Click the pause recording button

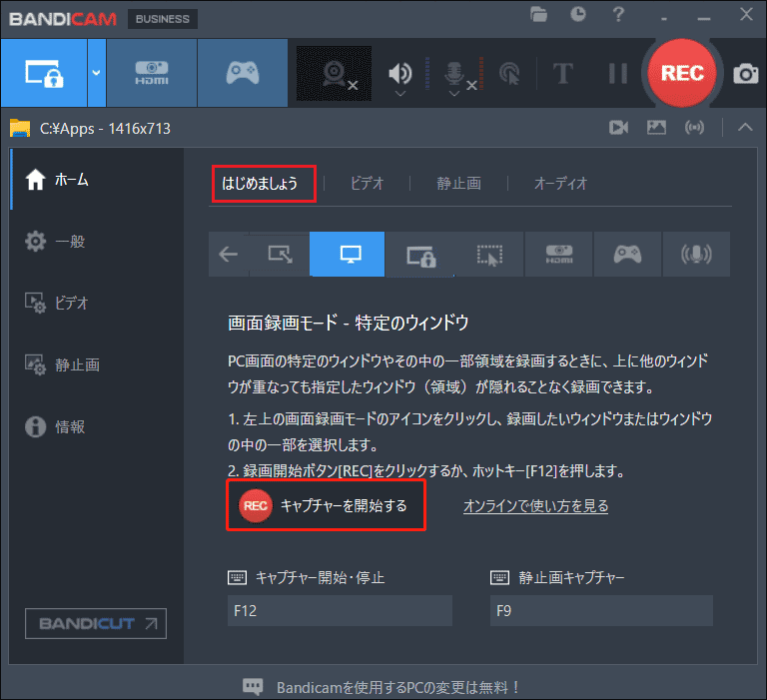click(x=618, y=73)
